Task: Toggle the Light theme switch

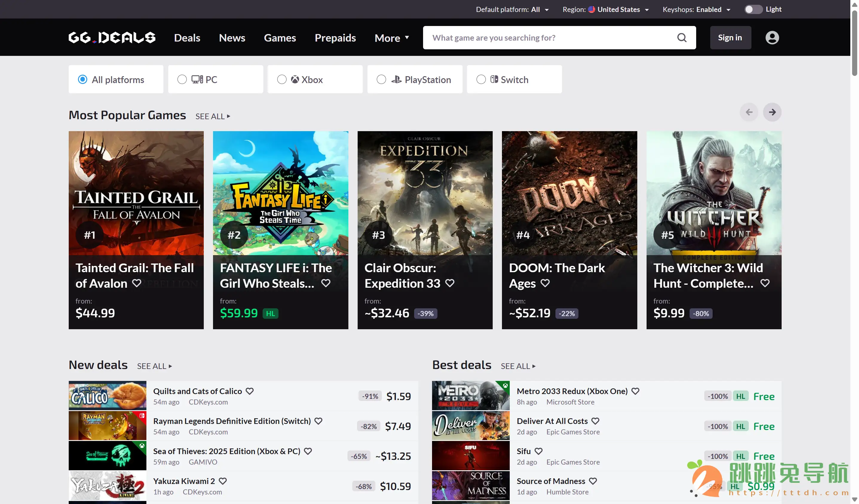Action: [x=753, y=10]
